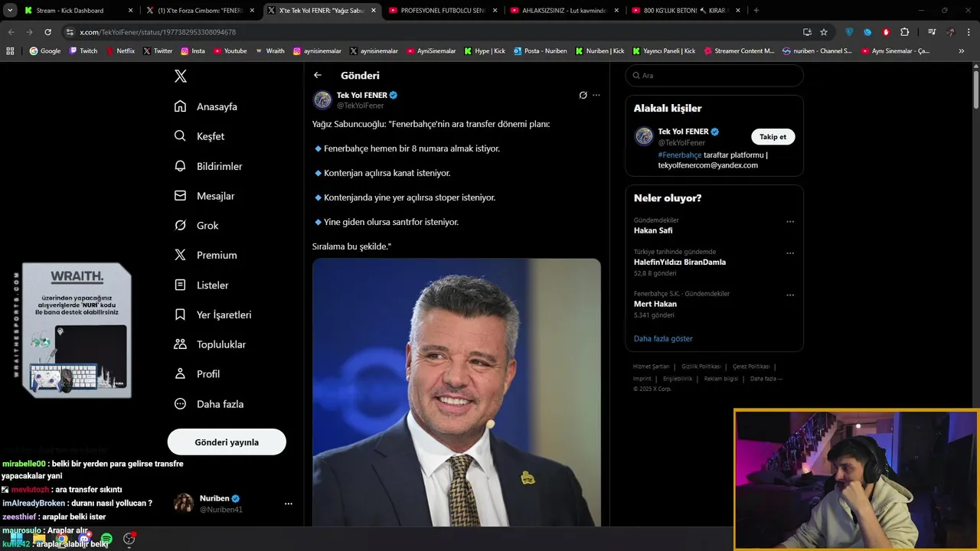The image size is (980, 551).
Task: Open more options for Mert Hakan trend
Action: (790, 295)
